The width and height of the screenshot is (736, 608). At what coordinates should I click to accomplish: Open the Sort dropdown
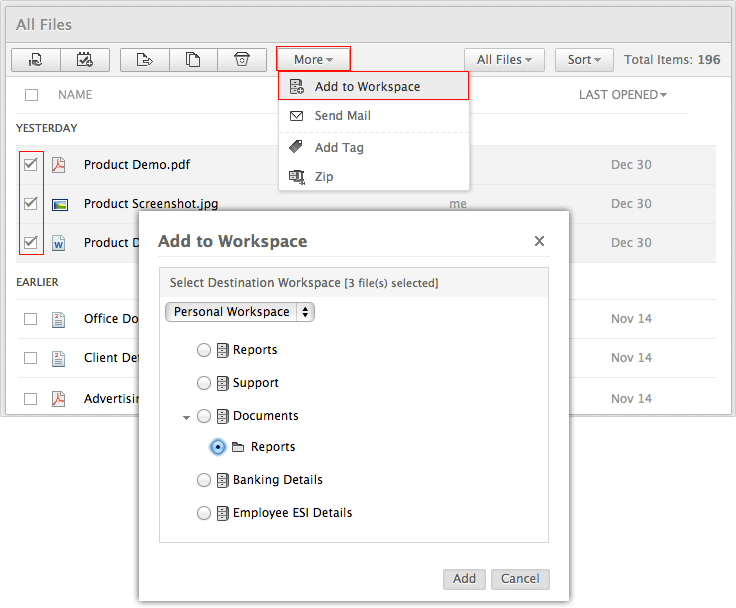pos(584,60)
